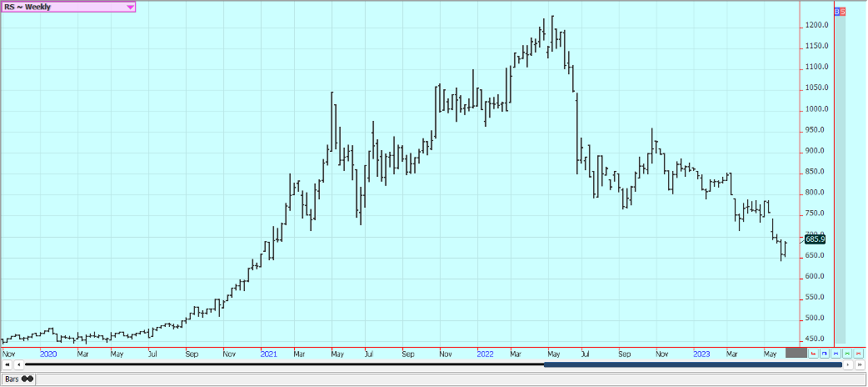This screenshot has width=868, height=387.
Task: Step chart back with single-left arrow
Action: click(x=18, y=364)
